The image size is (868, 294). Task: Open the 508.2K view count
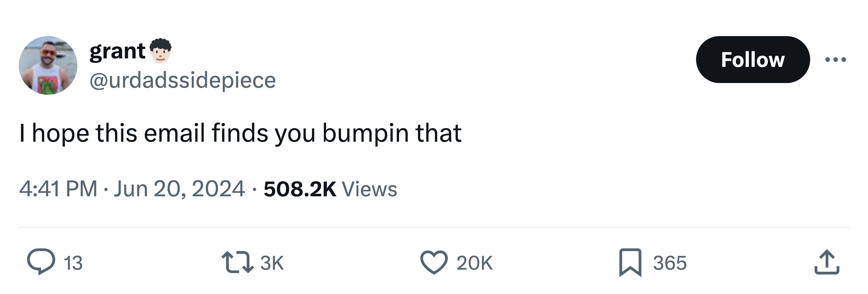click(x=300, y=189)
